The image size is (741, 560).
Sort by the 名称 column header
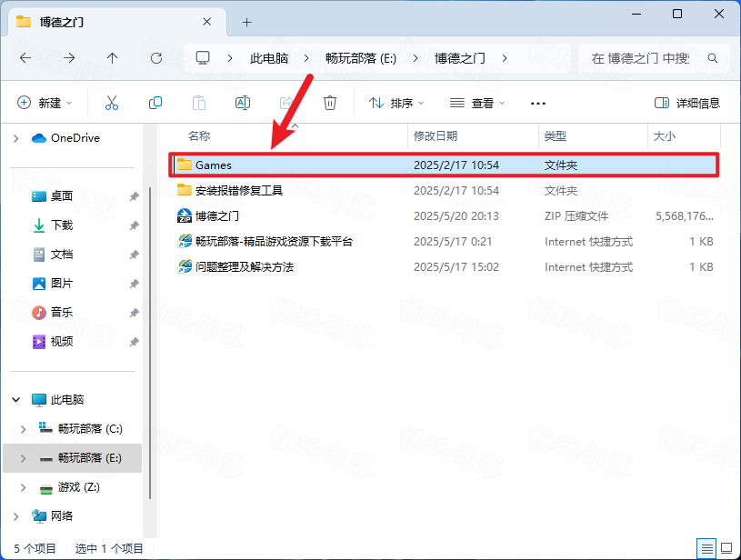click(199, 136)
